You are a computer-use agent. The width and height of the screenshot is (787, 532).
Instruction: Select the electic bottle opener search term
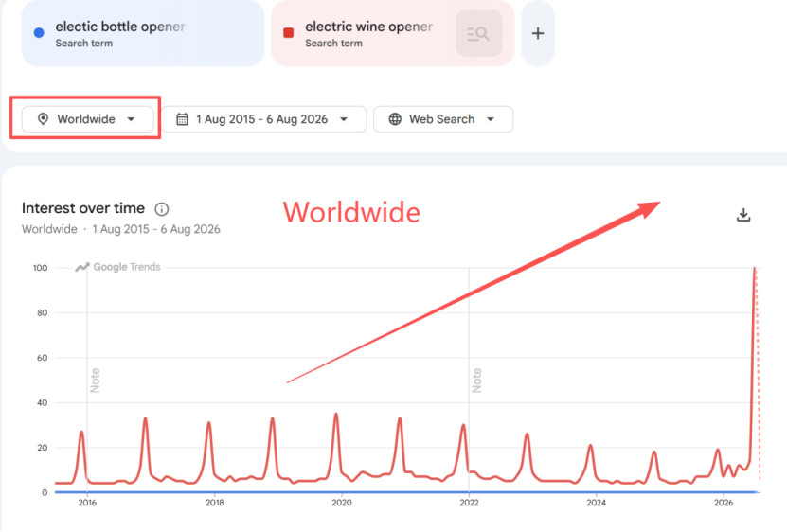120,27
